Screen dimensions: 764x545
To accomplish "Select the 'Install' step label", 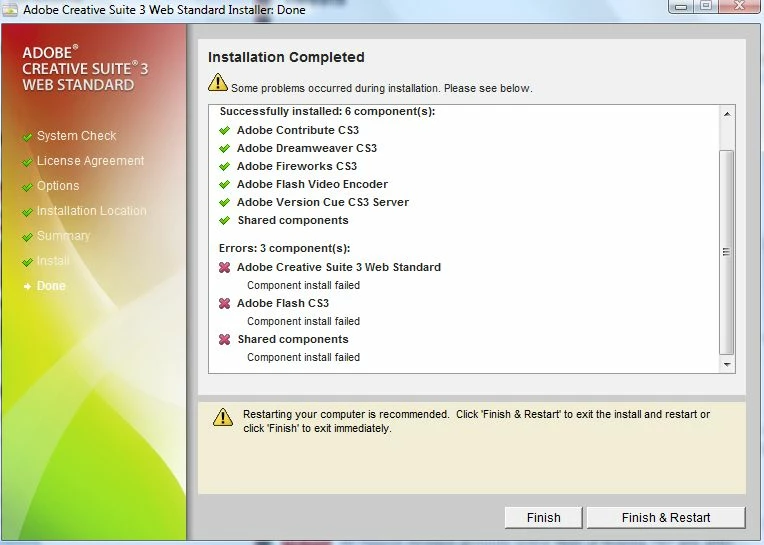I will [53, 261].
